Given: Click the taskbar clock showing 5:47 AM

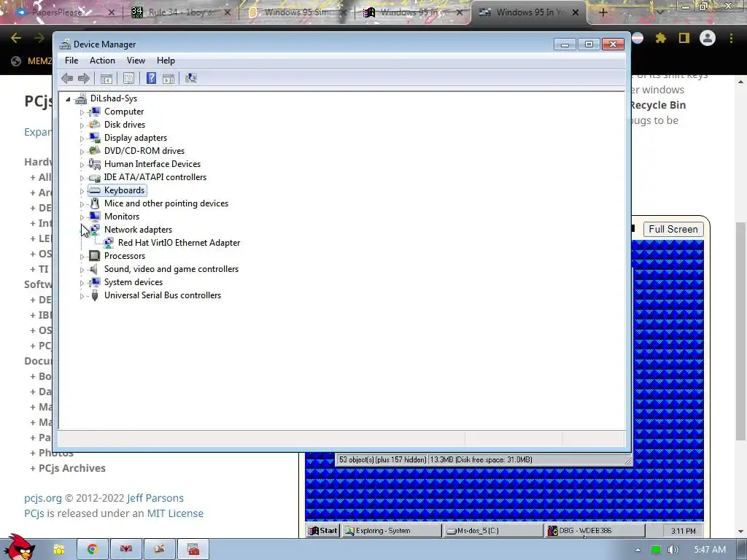Looking at the screenshot, I should (x=709, y=550).
